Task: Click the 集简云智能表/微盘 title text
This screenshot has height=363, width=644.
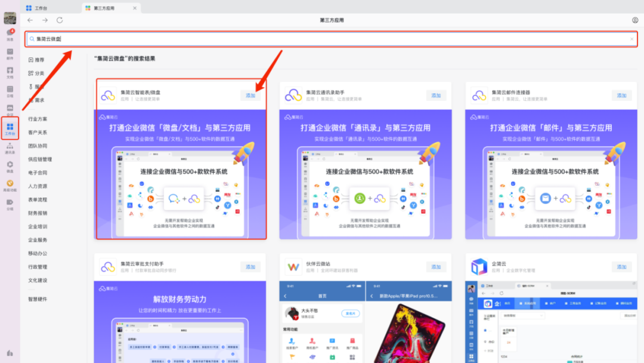Action: (141, 93)
